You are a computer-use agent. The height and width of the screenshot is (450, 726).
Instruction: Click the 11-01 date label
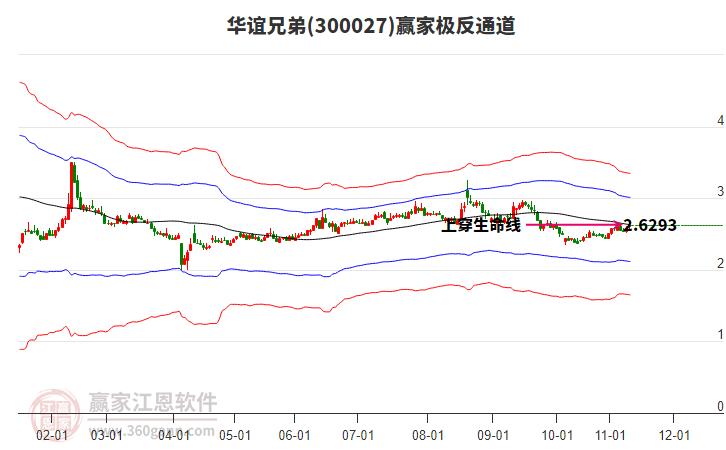click(x=610, y=435)
